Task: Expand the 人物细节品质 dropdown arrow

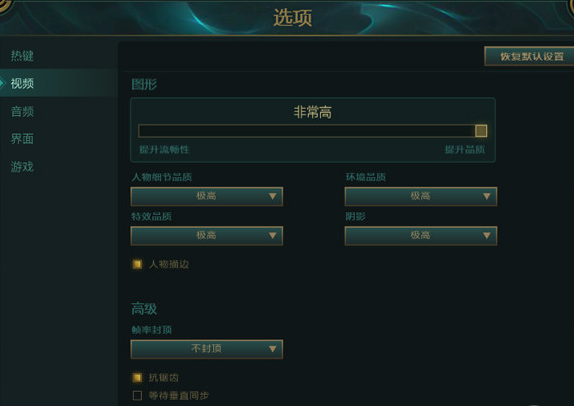Action: tap(272, 196)
